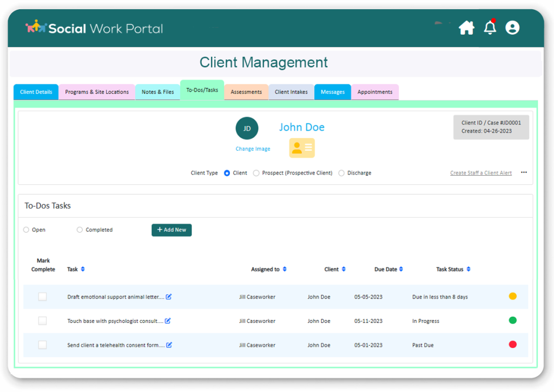Image resolution: width=554 pixels, height=392 pixels.
Task: Click the yellow client ID badge icon
Action: 301,148
